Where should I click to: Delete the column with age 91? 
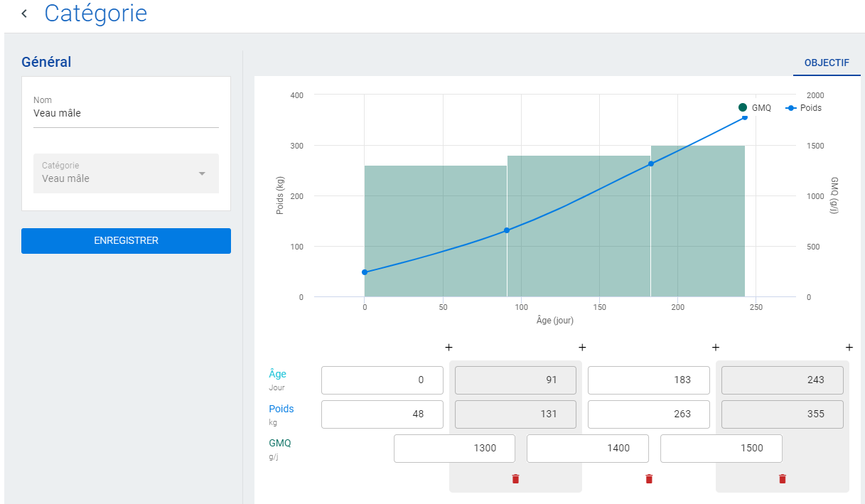515,479
